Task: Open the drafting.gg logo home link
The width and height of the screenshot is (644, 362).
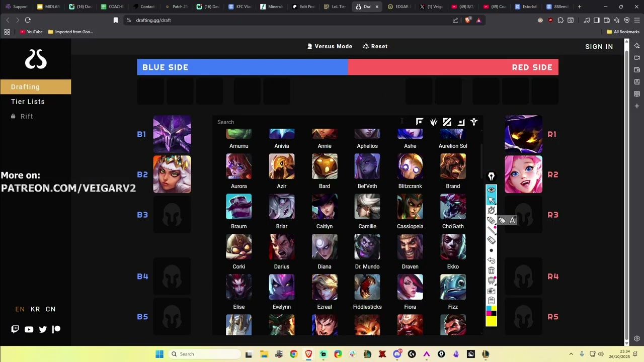Action: 36,60
